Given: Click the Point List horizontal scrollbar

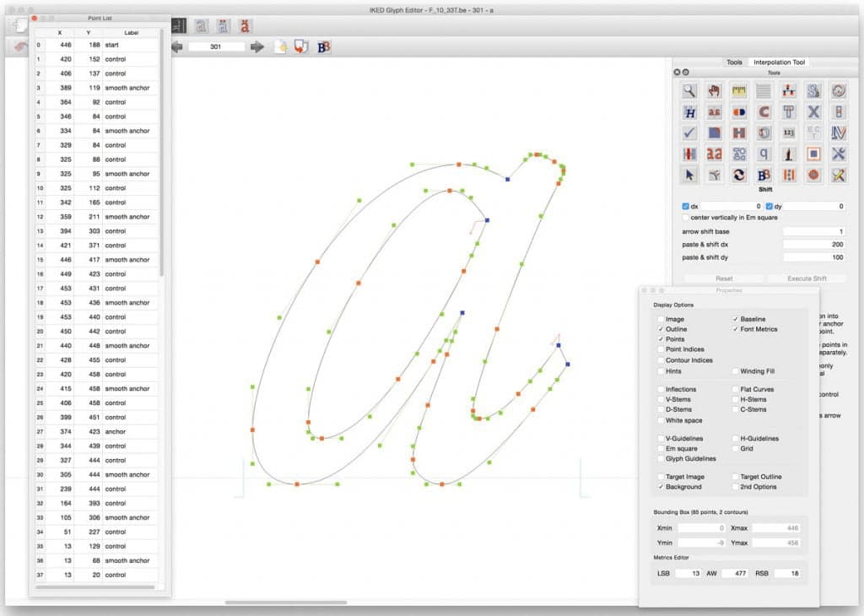Looking at the screenshot, I should 94,586.
